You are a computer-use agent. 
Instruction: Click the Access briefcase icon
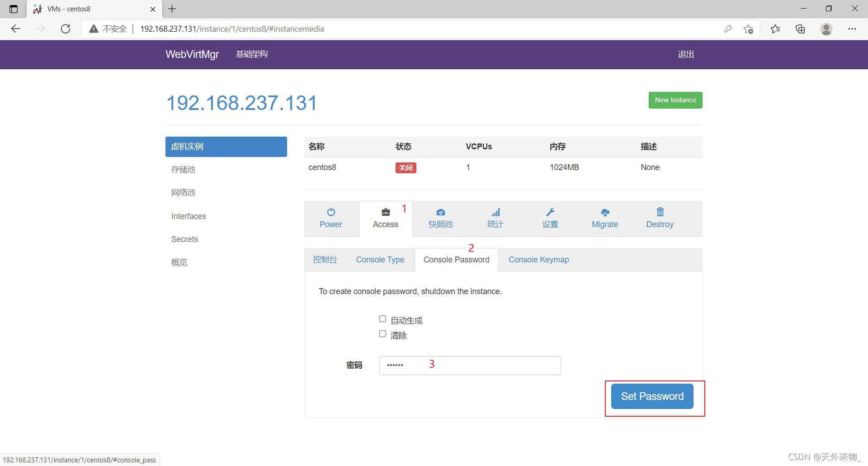point(386,212)
